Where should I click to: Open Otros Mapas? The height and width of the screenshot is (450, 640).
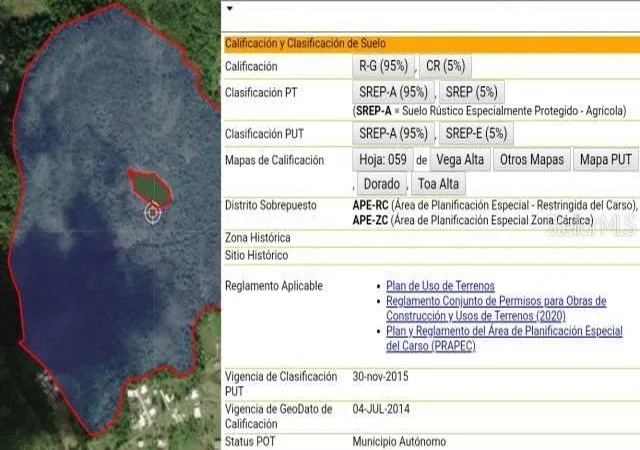click(x=532, y=160)
